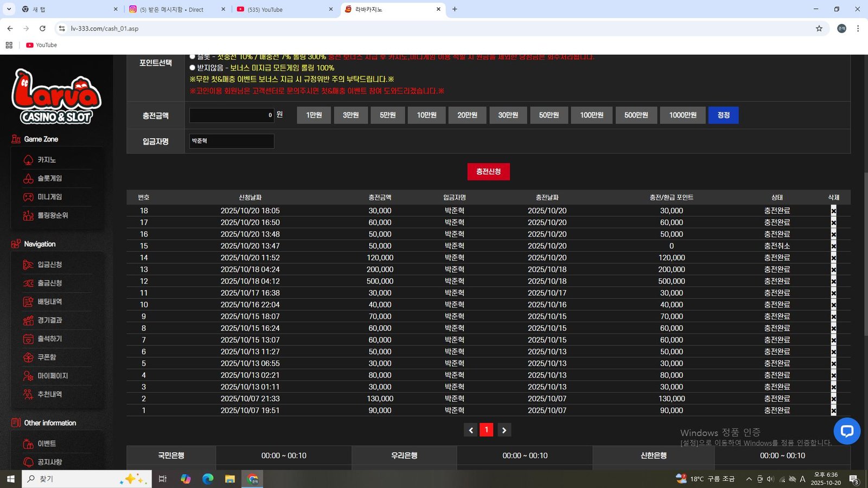
Task: Select the first bonus radio option above 받지않음
Action: pyautogui.click(x=193, y=56)
